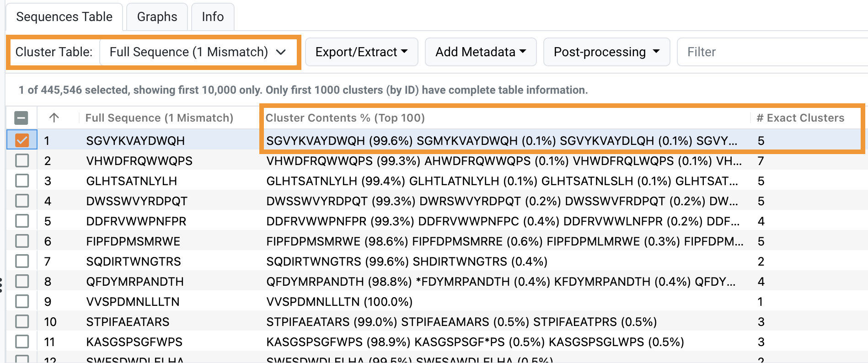Select the sequence cell SQDIRTWNGTRS
This screenshot has width=868, height=363.
[134, 262]
